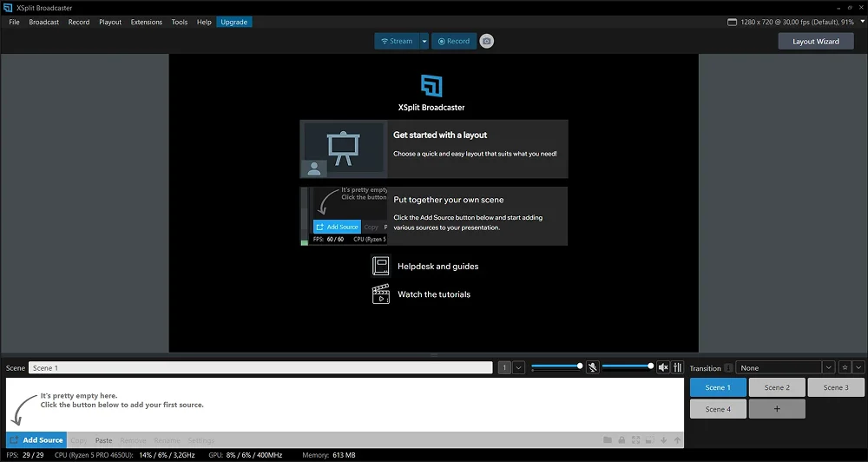Click scene preset number 1 button

point(504,367)
